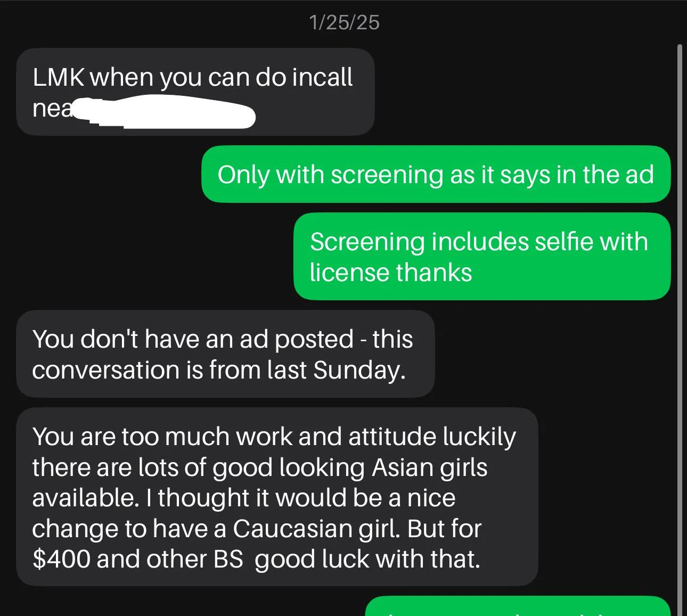Tap the "You are too much work" message
Viewport: 687px width, 616px height.
pos(277,497)
